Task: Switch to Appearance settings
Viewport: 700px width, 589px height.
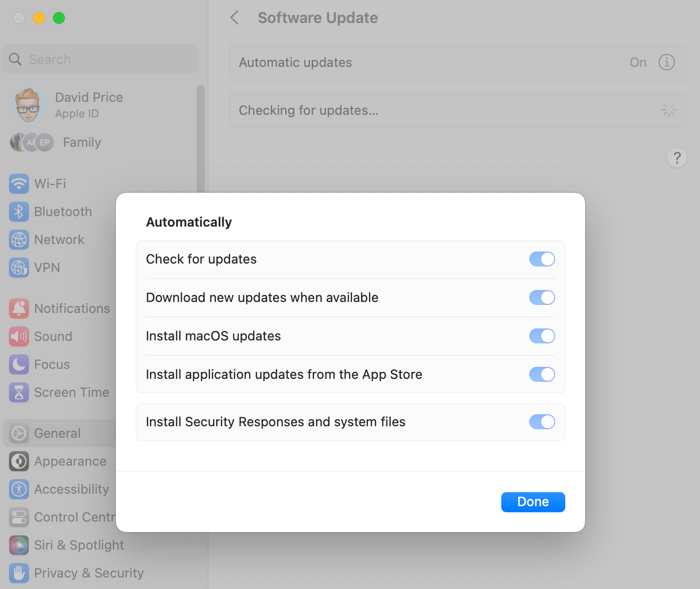Action: pos(70,461)
